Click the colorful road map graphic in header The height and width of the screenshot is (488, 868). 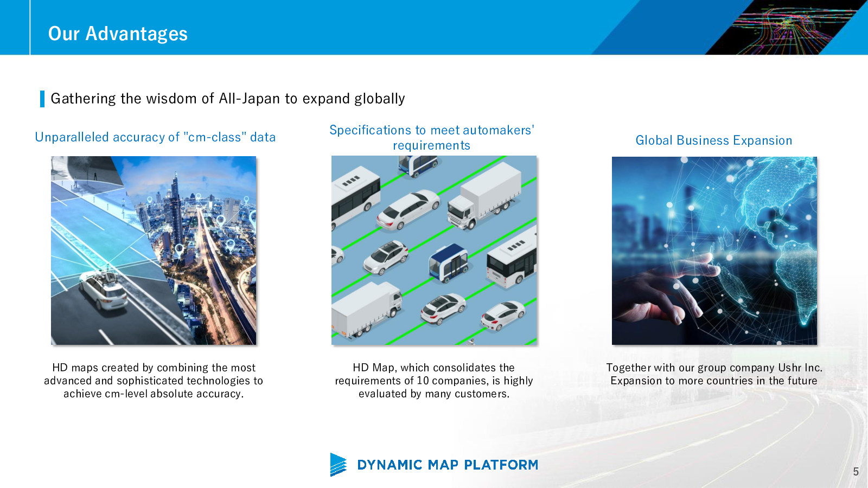coord(787,27)
